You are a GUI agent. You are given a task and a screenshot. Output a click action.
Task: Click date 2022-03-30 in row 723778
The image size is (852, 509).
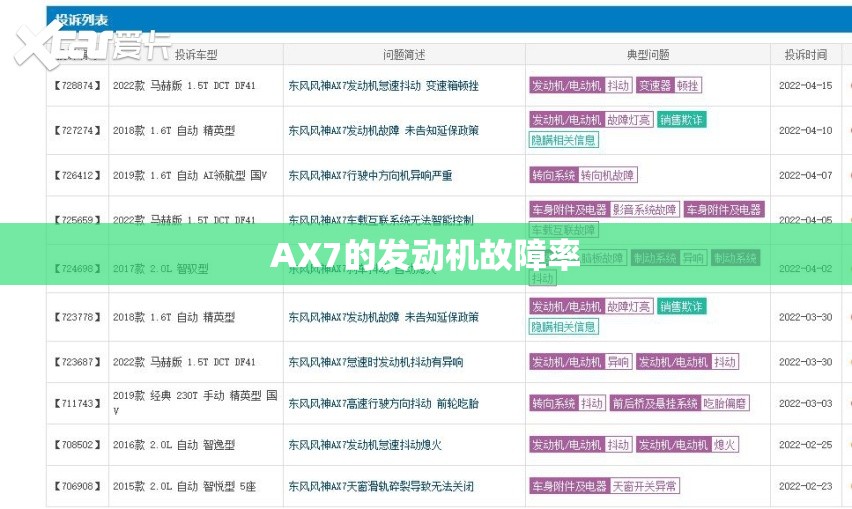click(805, 317)
